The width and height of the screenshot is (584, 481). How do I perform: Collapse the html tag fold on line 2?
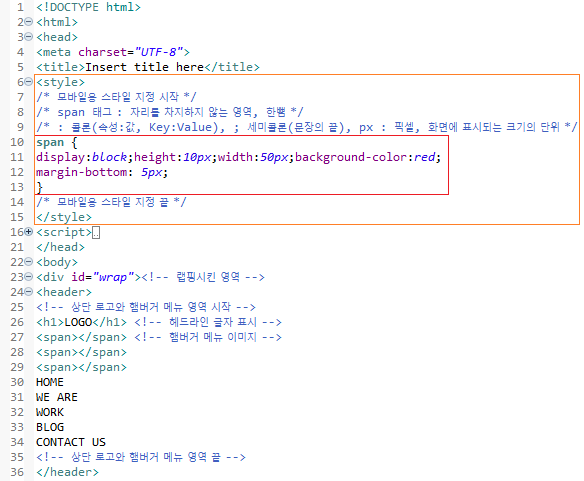pos(29,22)
